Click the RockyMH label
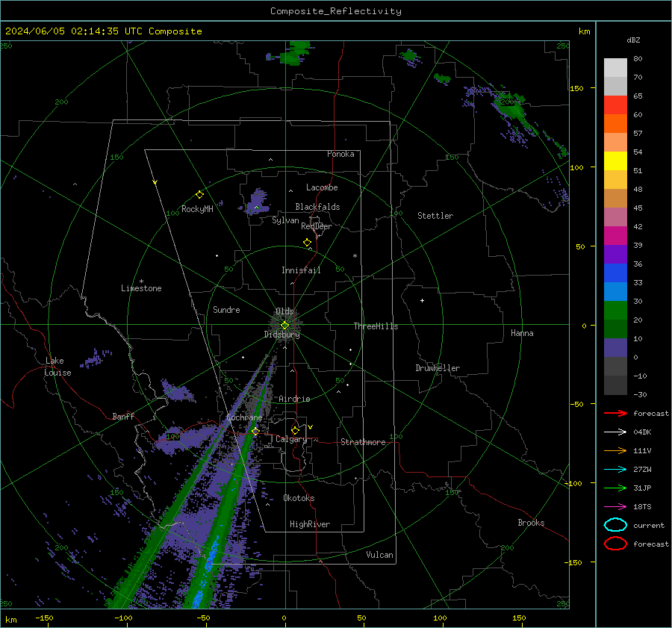Image resolution: width=672 pixels, height=628 pixels. 197,209
